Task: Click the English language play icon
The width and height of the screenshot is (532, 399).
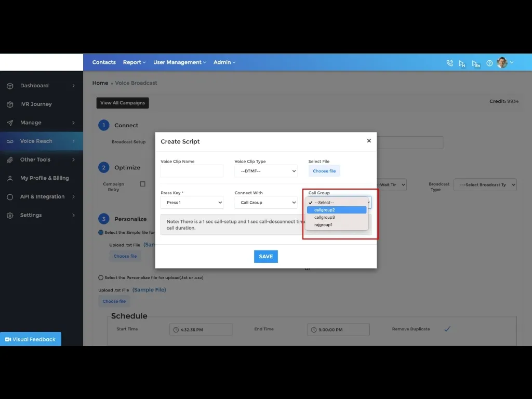Action: pyautogui.click(x=476, y=63)
